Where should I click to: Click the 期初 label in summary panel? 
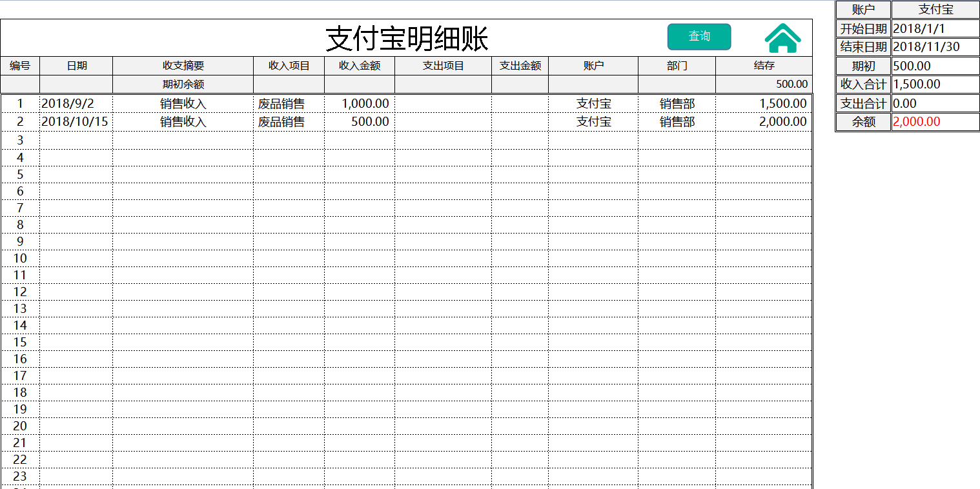click(863, 66)
